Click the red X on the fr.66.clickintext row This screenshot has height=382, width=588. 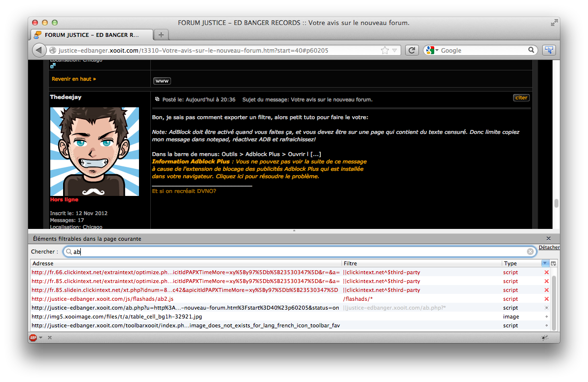(x=547, y=272)
